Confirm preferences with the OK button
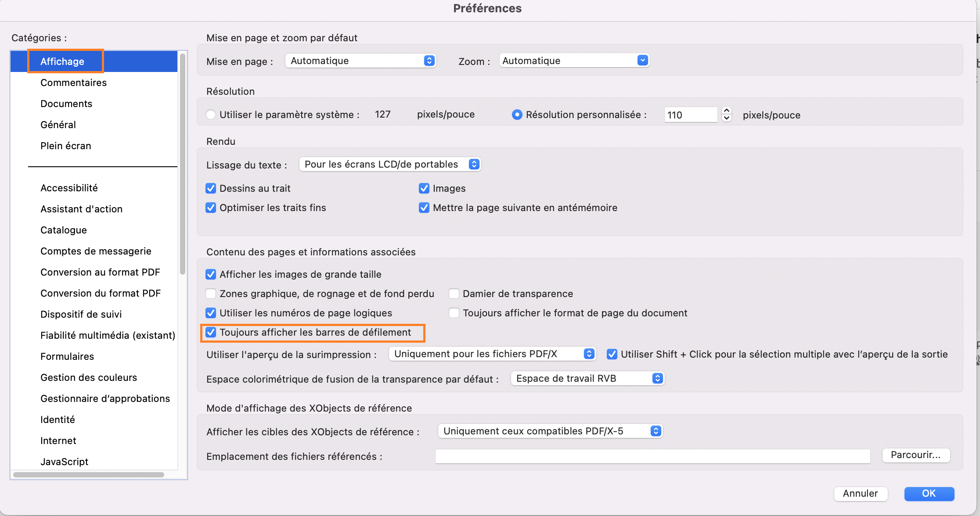This screenshot has height=516, width=980. point(929,494)
